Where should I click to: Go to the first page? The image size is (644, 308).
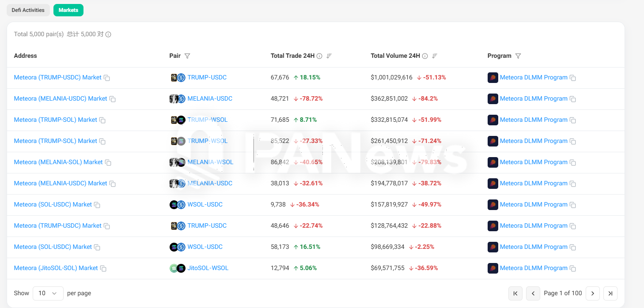point(515,293)
